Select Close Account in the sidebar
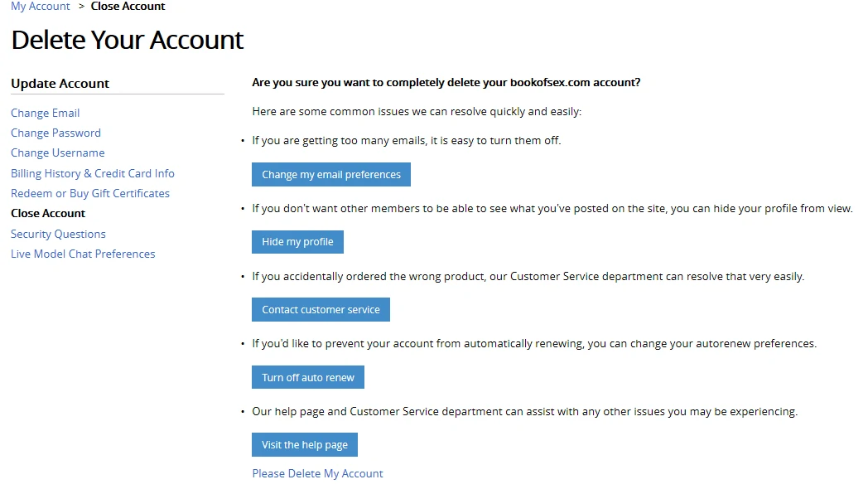The height and width of the screenshot is (489, 868). click(48, 213)
